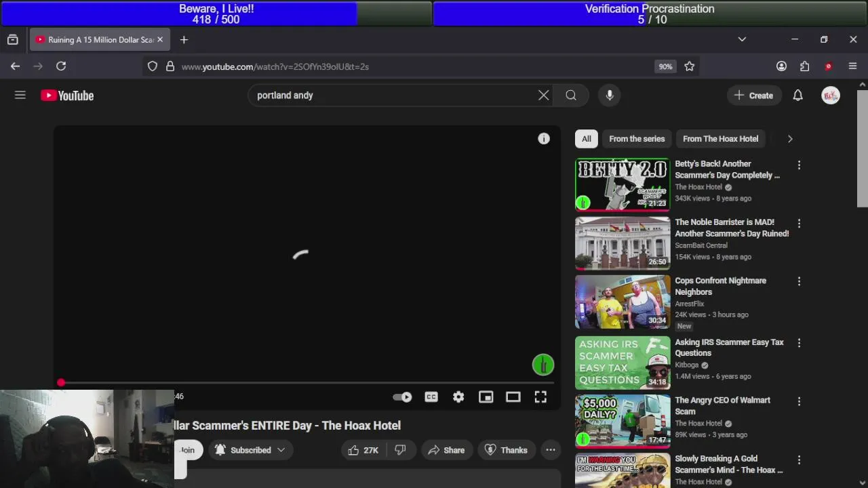
Task: Select the All filter chip
Action: point(587,139)
